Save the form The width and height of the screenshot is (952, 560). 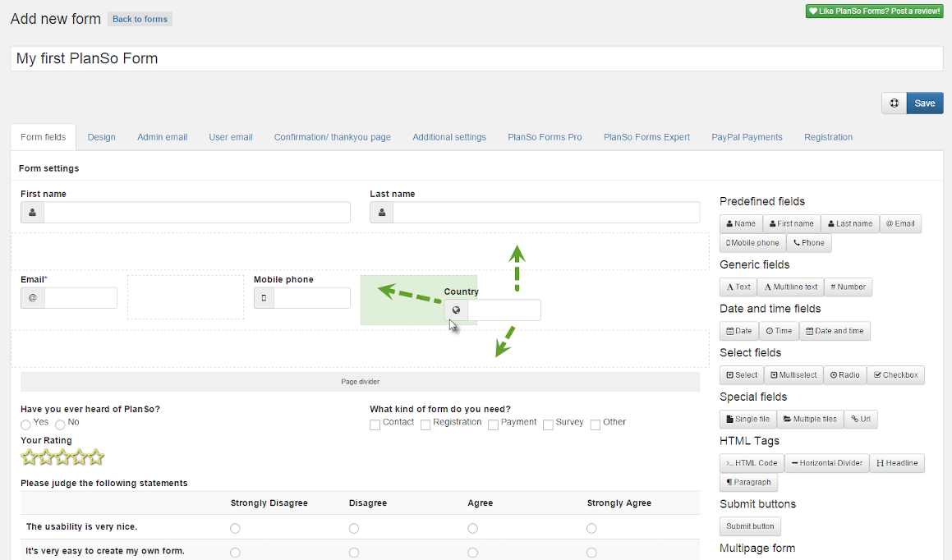pos(925,103)
